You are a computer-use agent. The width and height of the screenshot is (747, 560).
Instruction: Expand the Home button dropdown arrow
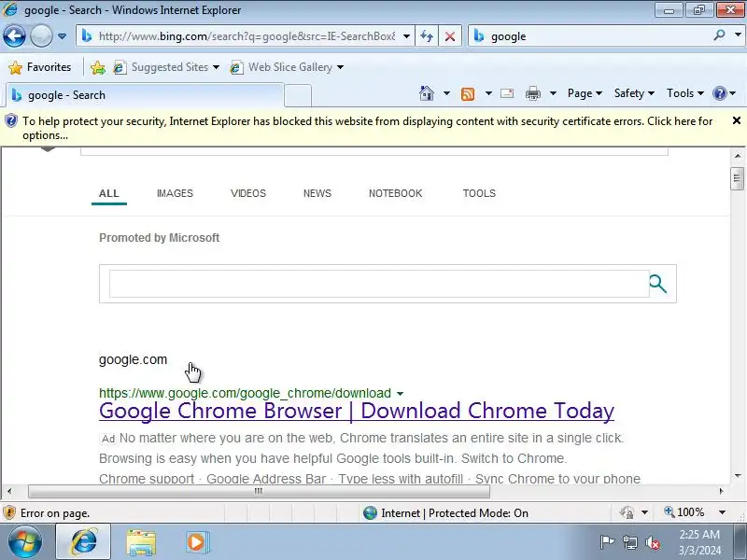coord(446,93)
